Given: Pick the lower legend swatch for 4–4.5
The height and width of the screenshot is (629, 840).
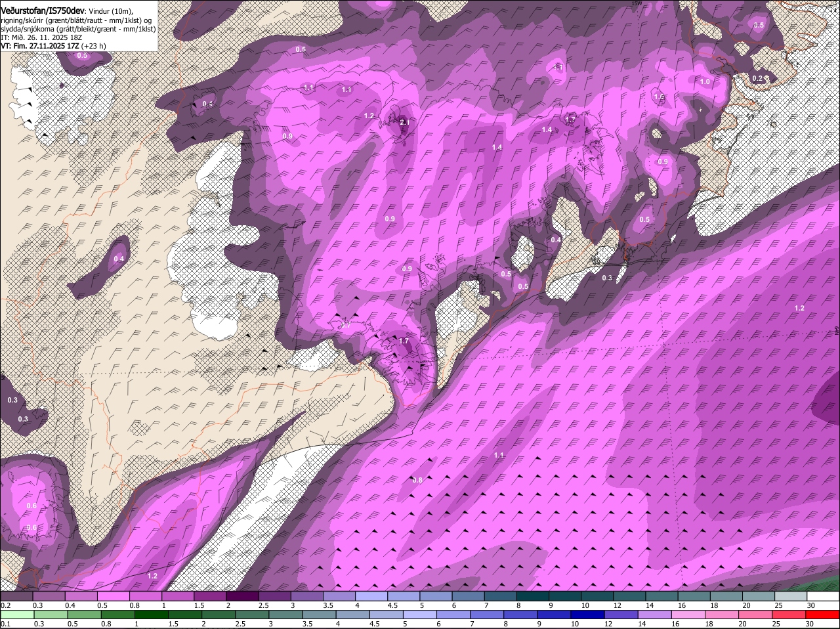Looking at the screenshot, I should pyautogui.click(x=353, y=615).
